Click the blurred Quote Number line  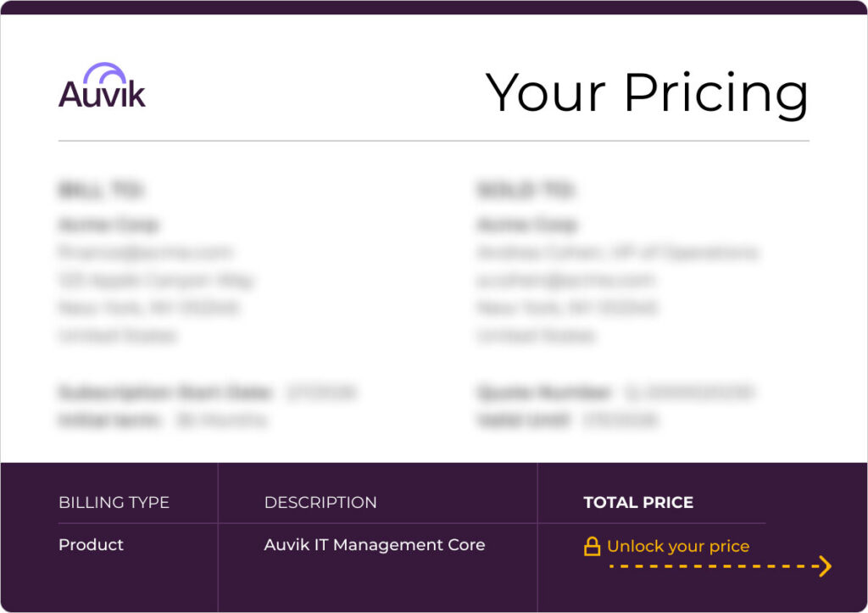tap(615, 393)
